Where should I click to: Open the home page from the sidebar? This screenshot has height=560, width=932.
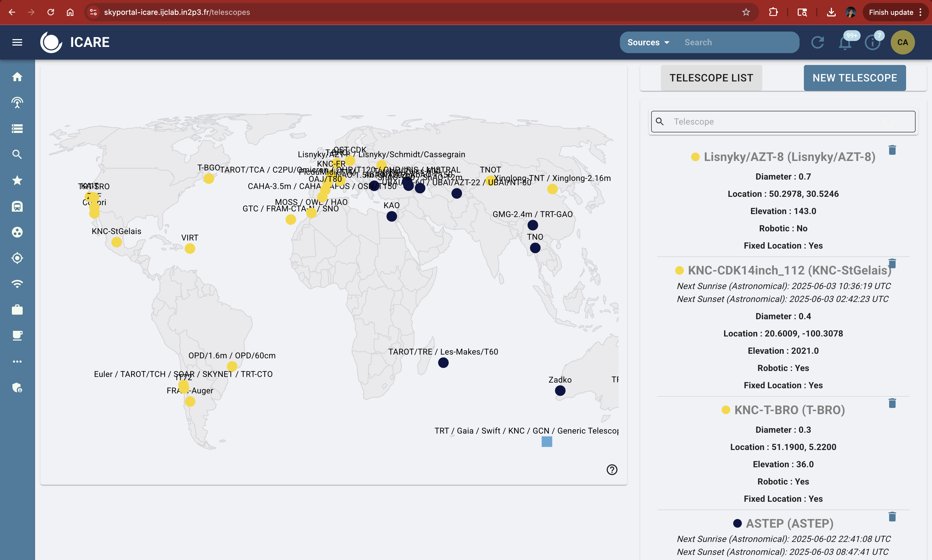pos(17,77)
